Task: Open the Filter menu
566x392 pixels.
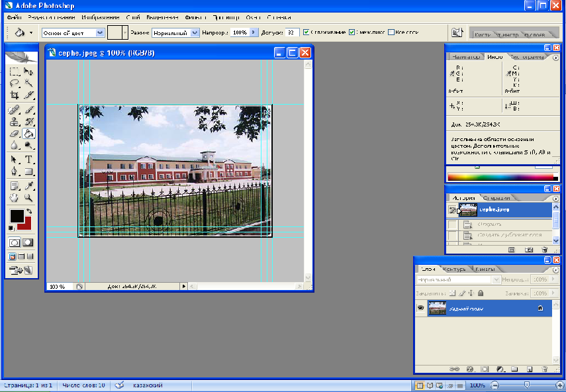Action: pyautogui.click(x=195, y=17)
